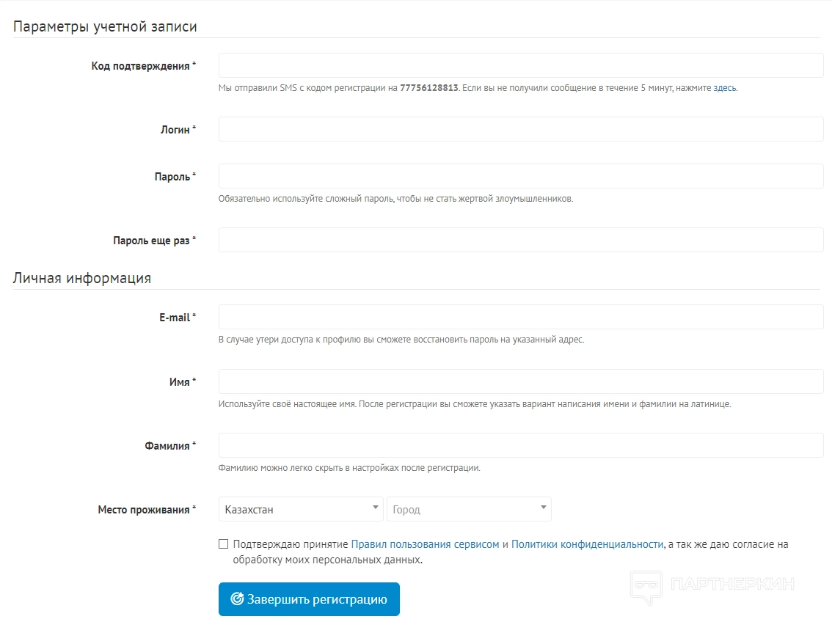Click the phone number 77756128813 text
Viewport: 832px width, 644px height.
tap(428, 88)
